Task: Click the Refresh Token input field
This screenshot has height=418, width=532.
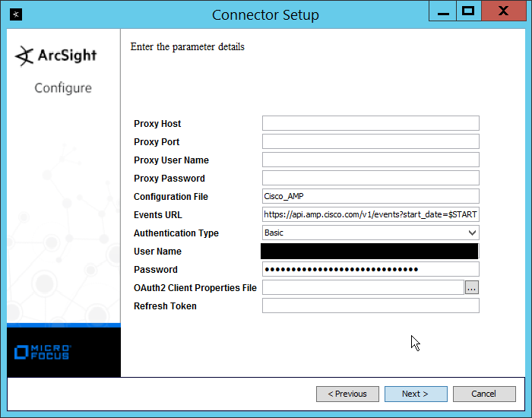Action: click(x=370, y=306)
